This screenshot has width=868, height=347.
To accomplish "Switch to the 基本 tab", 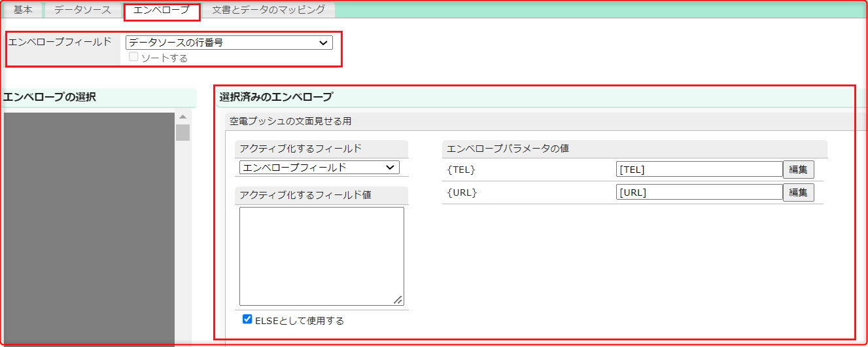I will 23,10.
